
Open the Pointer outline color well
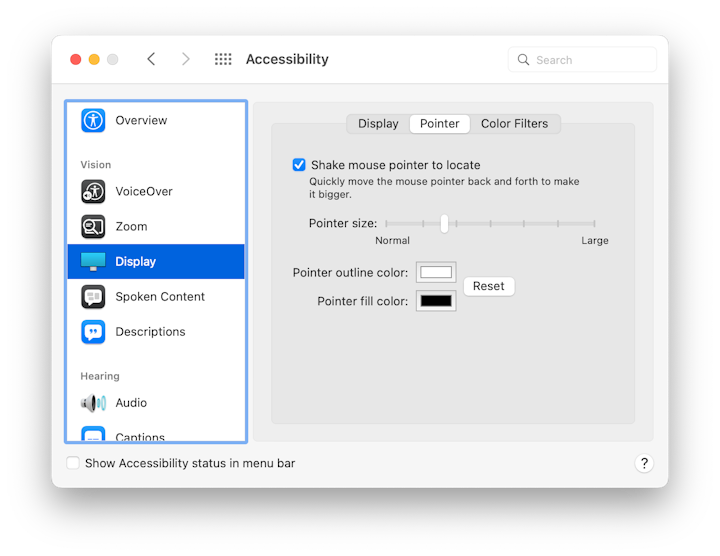pos(436,272)
